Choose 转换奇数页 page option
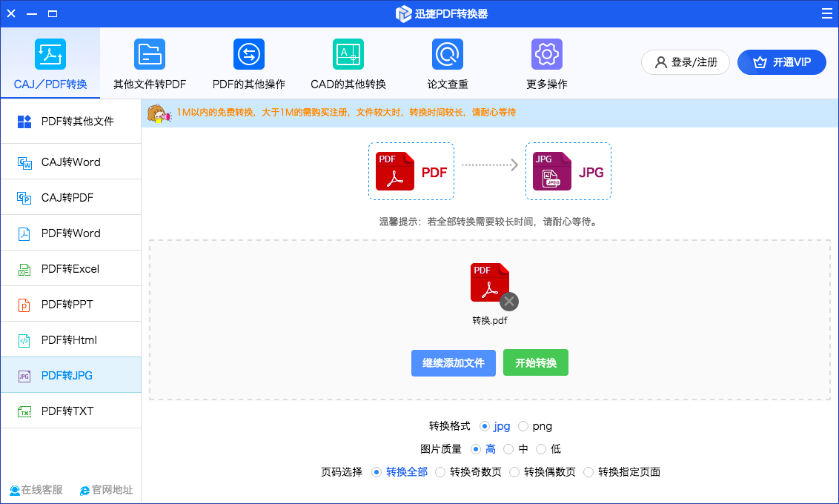Viewport: 839px width, 504px height. pos(440,472)
